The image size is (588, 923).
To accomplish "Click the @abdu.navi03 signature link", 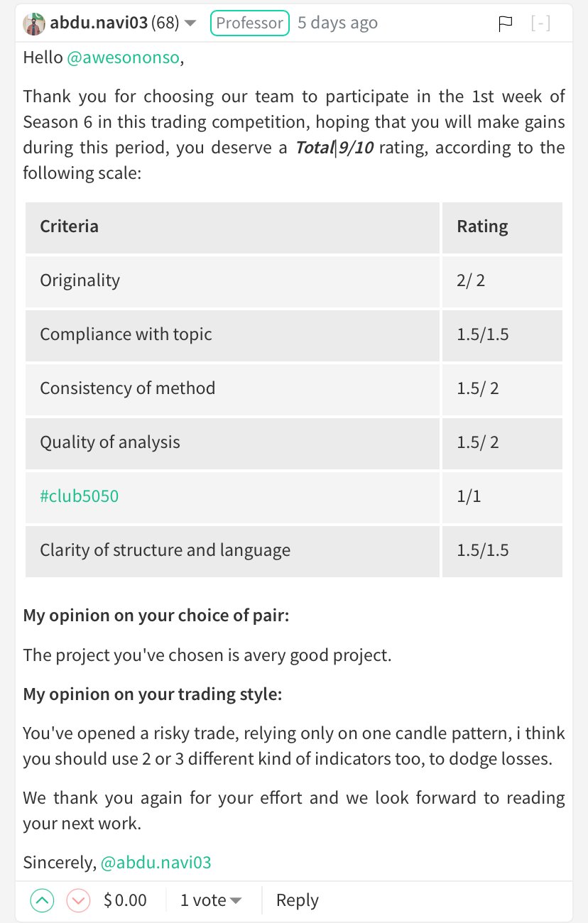I will click(156, 863).
